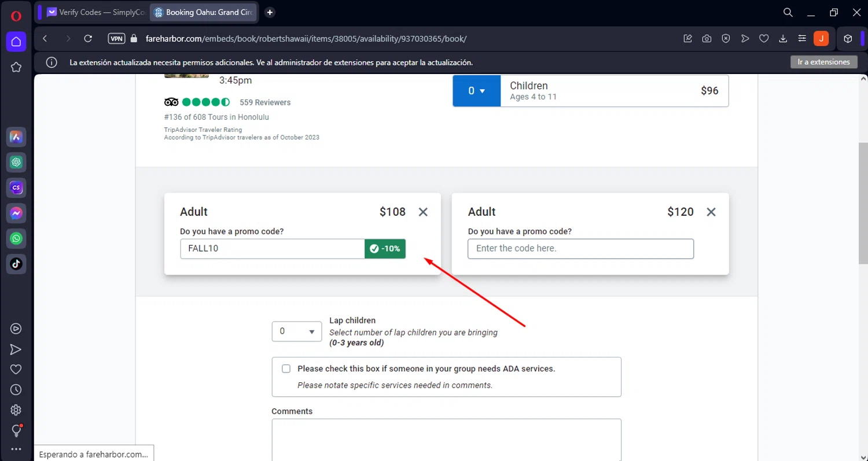Click the Ir a extensiones button

[x=824, y=62]
